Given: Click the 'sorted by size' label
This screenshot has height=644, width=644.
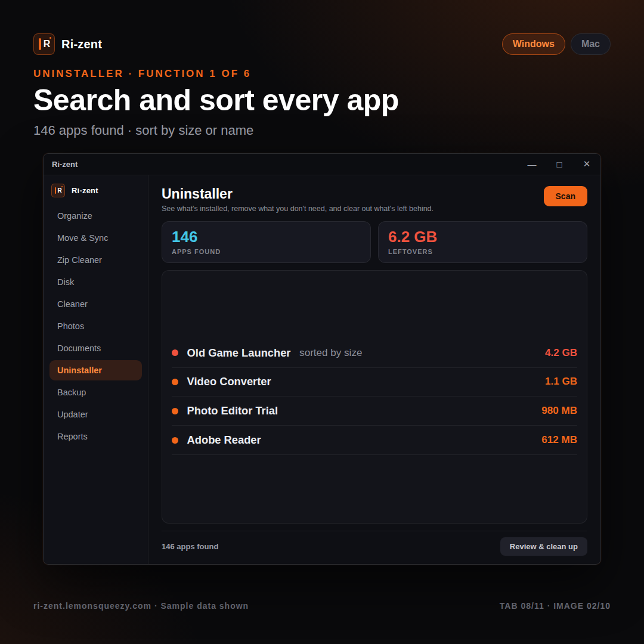Looking at the screenshot, I should (x=330, y=353).
